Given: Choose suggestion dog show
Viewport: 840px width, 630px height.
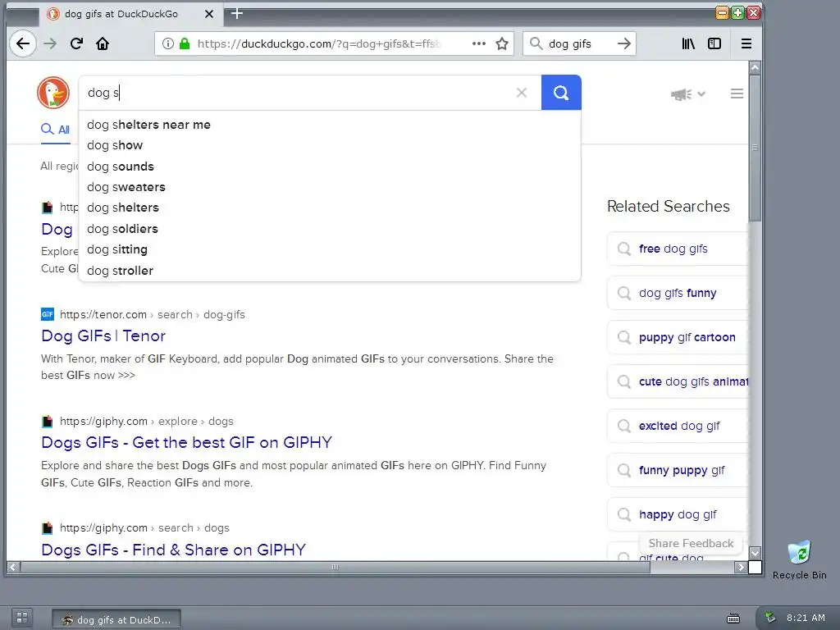Looking at the screenshot, I should tap(330, 145).
